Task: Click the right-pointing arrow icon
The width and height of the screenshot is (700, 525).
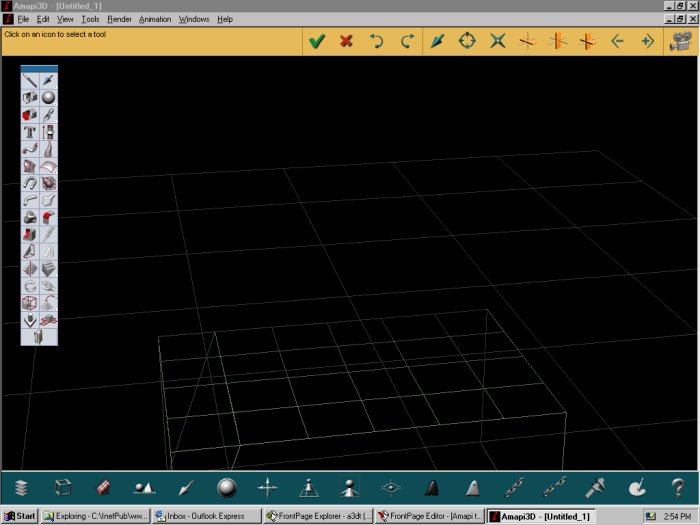Action: click(x=648, y=42)
